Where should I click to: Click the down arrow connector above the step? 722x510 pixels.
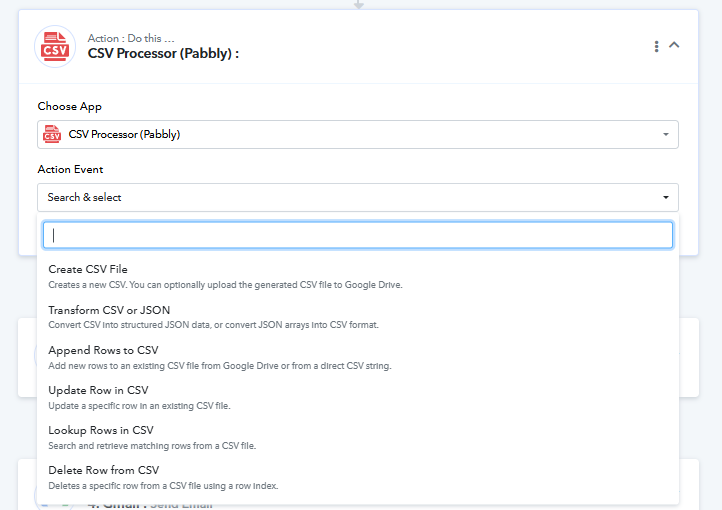point(359,4)
